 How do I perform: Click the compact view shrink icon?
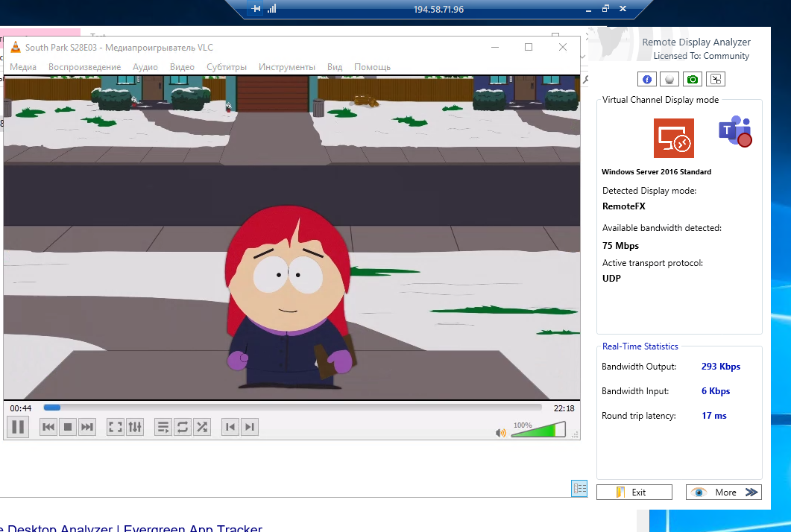[x=716, y=79]
